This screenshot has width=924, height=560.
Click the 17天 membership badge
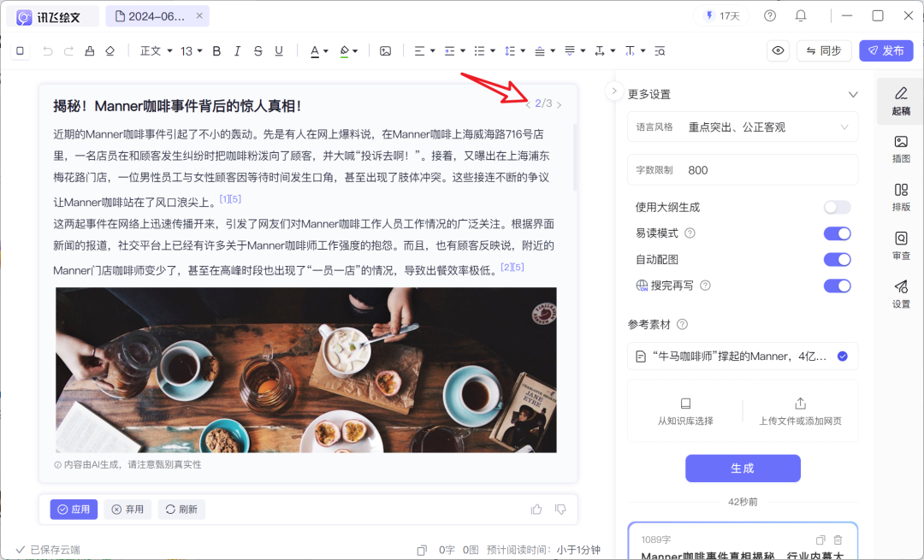tap(721, 16)
